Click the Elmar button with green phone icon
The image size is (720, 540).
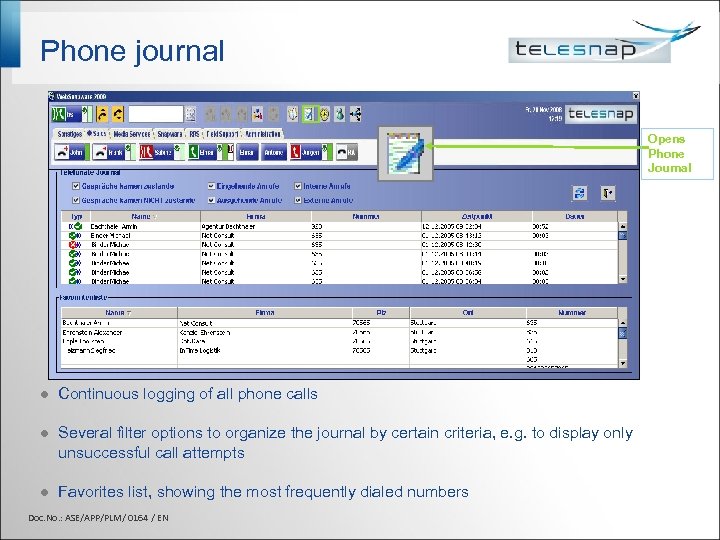coord(211,152)
